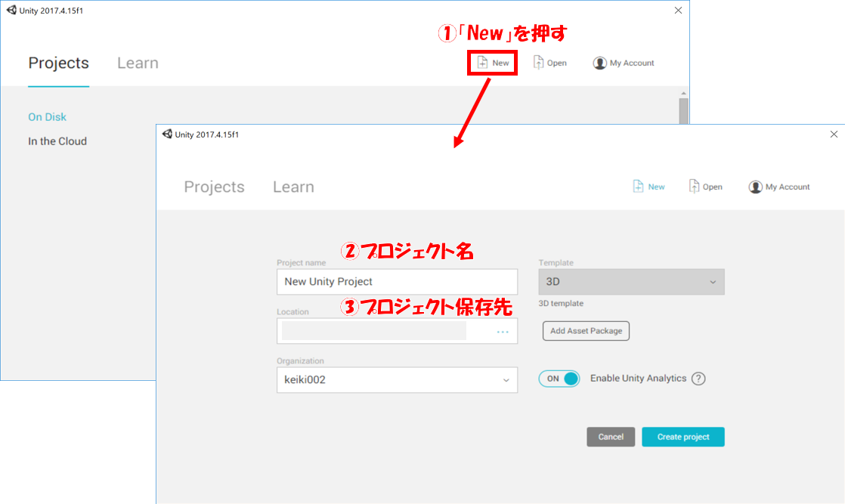845x504 pixels.
Task: Click My Account icon in back window
Action: coord(599,63)
